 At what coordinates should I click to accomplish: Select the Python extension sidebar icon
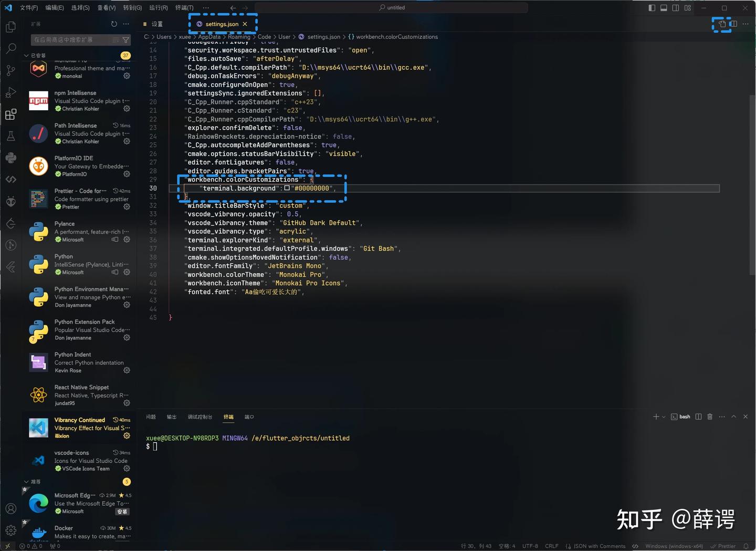point(10,158)
